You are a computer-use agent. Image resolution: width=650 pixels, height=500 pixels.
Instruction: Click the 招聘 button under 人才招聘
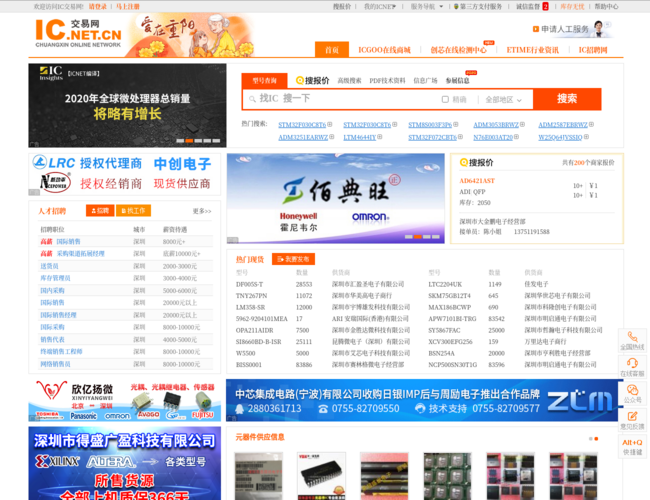click(100, 211)
